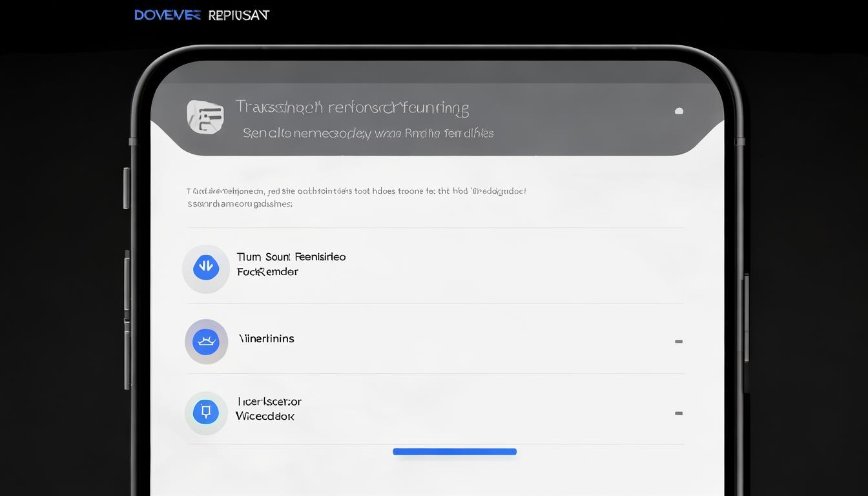Click the blue double down-arrow icon

click(x=206, y=267)
